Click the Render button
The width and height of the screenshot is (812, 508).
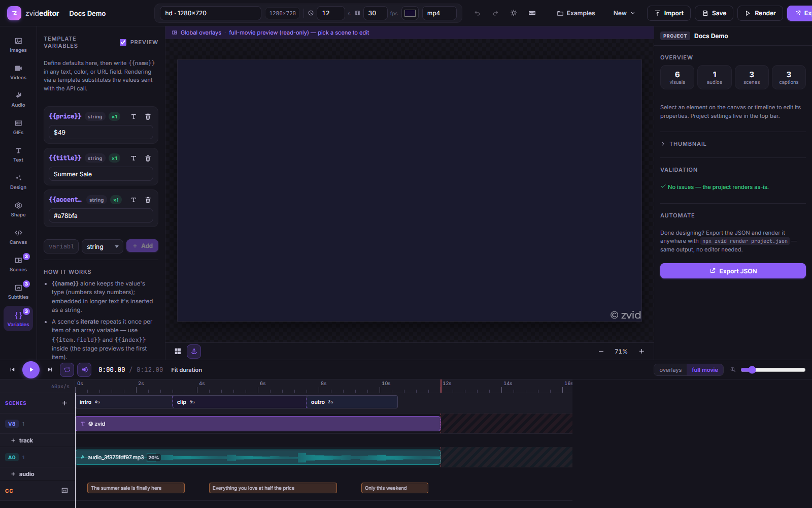[760, 13]
